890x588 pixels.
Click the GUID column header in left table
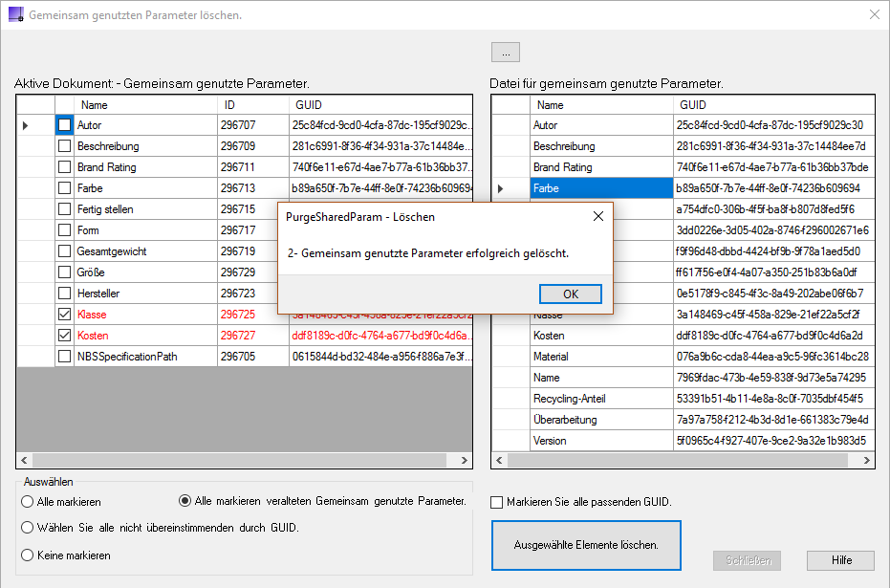[380, 105]
